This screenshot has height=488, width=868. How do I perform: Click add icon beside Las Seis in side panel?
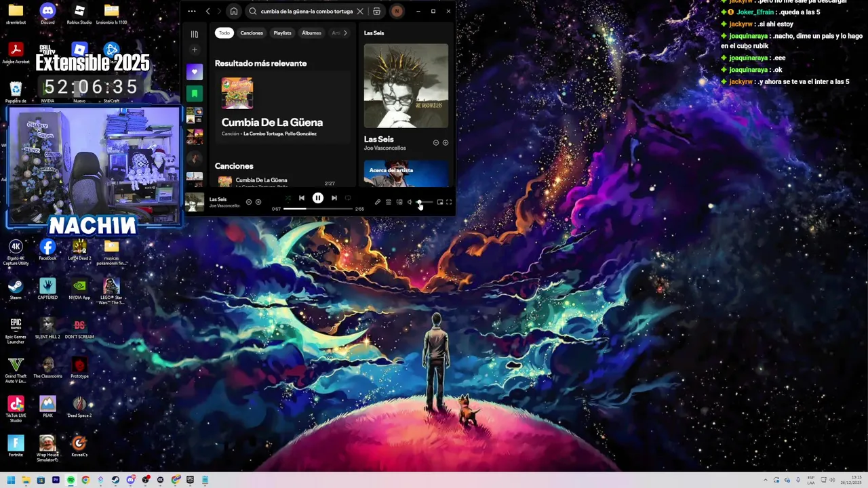click(446, 143)
